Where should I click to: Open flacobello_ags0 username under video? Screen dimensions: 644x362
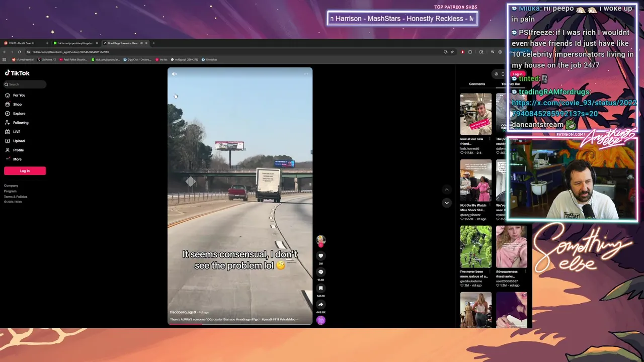[x=183, y=312]
